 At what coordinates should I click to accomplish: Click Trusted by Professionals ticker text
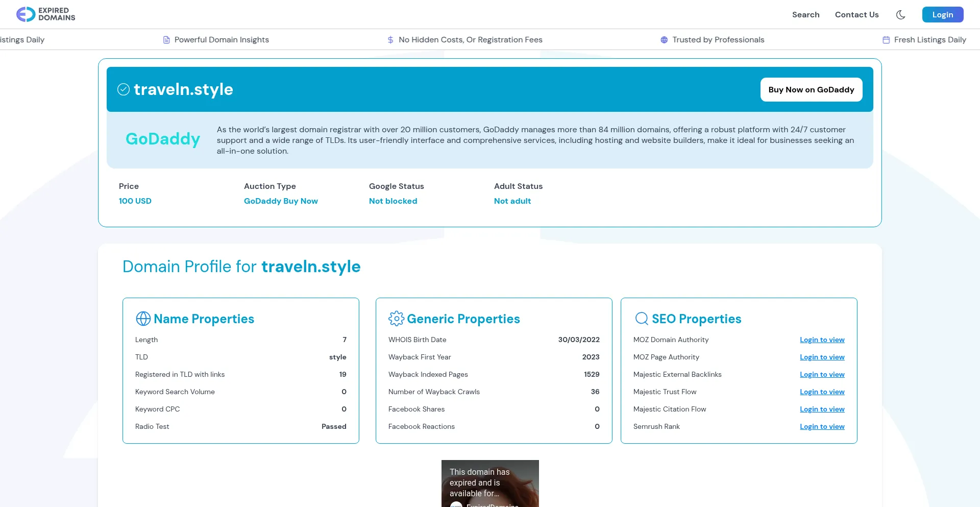pos(718,40)
